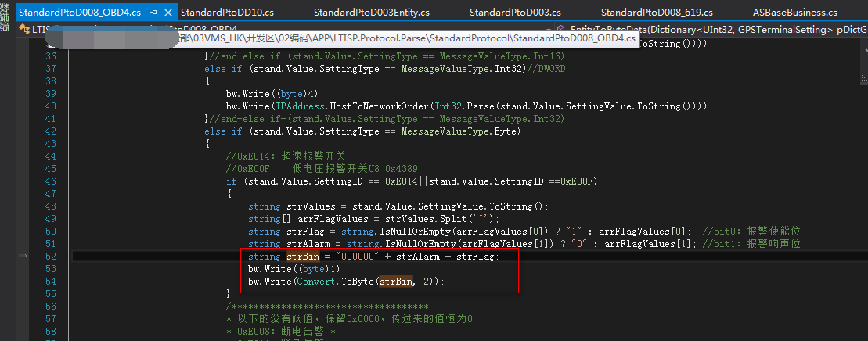This screenshot has width=868, height=341.
Task: Pin the StandardPtoD008_OBD4.cs tab
Action: 153,13
